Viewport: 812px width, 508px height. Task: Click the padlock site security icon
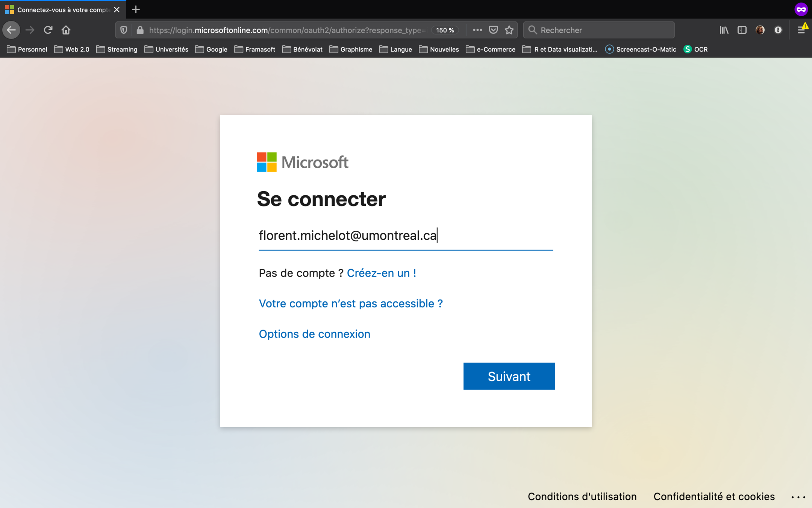140,30
